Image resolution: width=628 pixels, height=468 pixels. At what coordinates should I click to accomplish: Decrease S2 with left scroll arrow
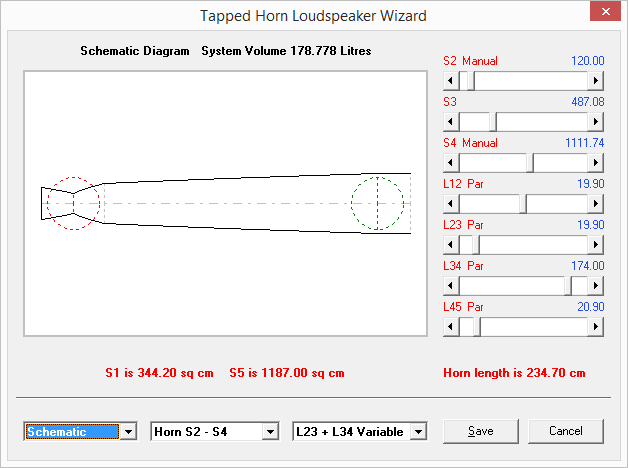[451, 81]
